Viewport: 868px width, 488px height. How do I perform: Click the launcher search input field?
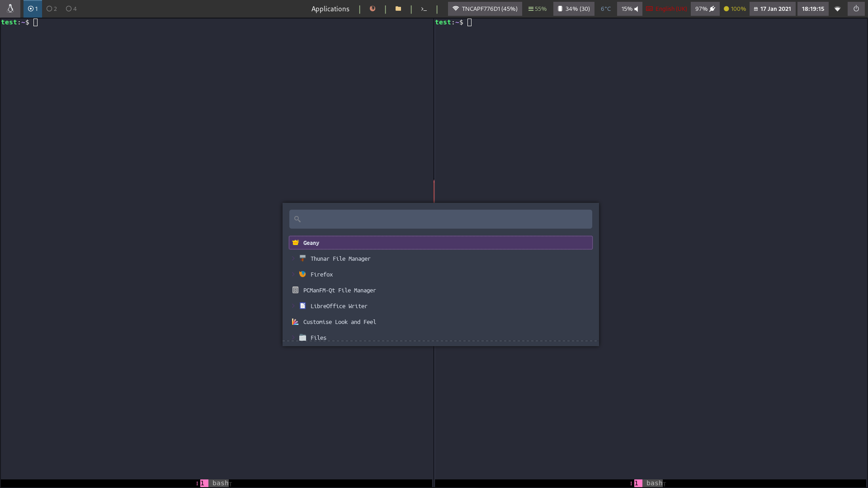coord(440,219)
